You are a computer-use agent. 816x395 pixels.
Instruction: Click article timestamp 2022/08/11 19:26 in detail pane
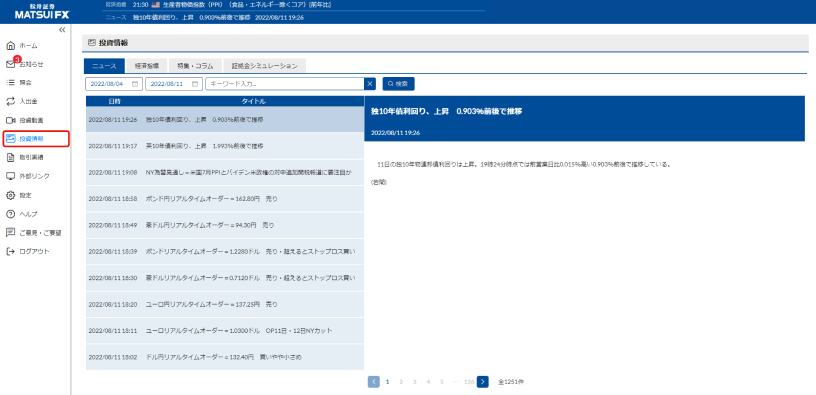tap(396, 133)
